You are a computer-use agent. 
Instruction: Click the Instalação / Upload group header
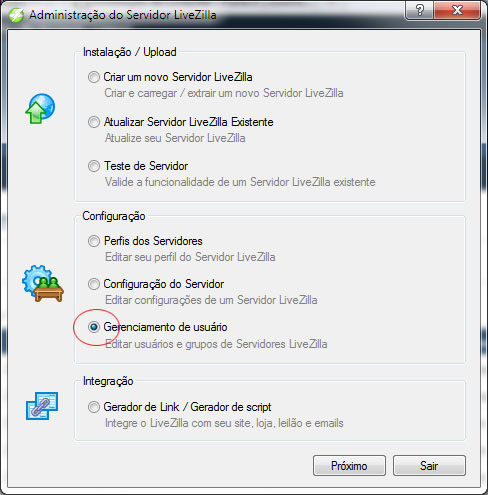tap(130, 52)
